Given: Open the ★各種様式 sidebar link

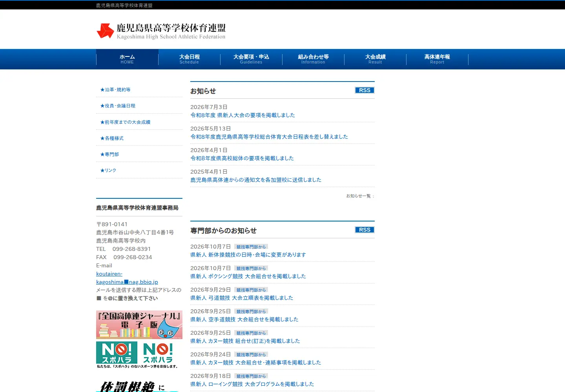Looking at the screenshot, I should 112,138.
